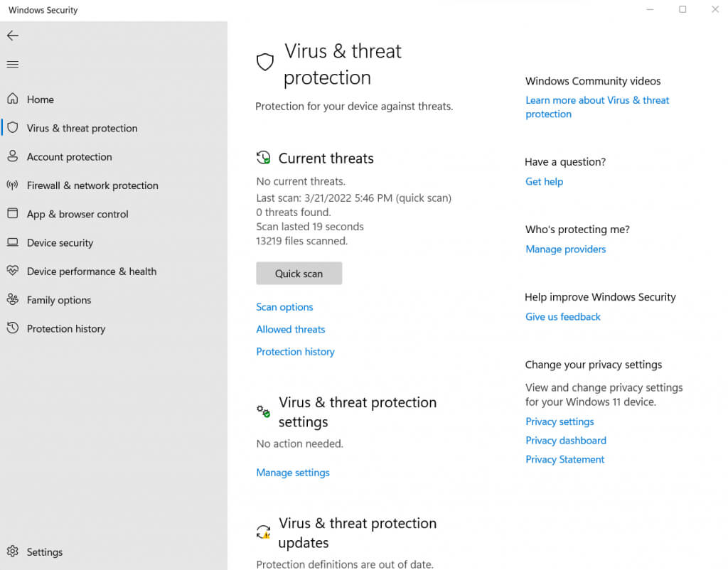Click the Settings gear icon
This screenshot has width=728, height=570.
[x=12, y=552]
